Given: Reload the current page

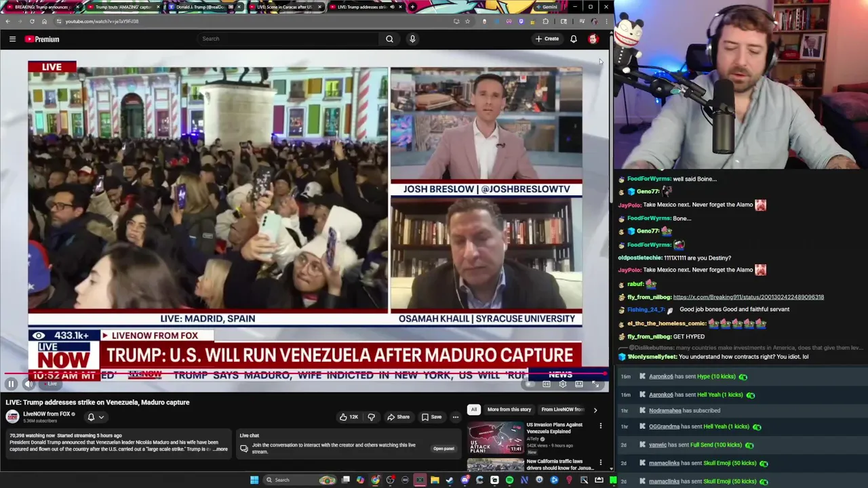Looking at the screenshot, I should [32, 21].
